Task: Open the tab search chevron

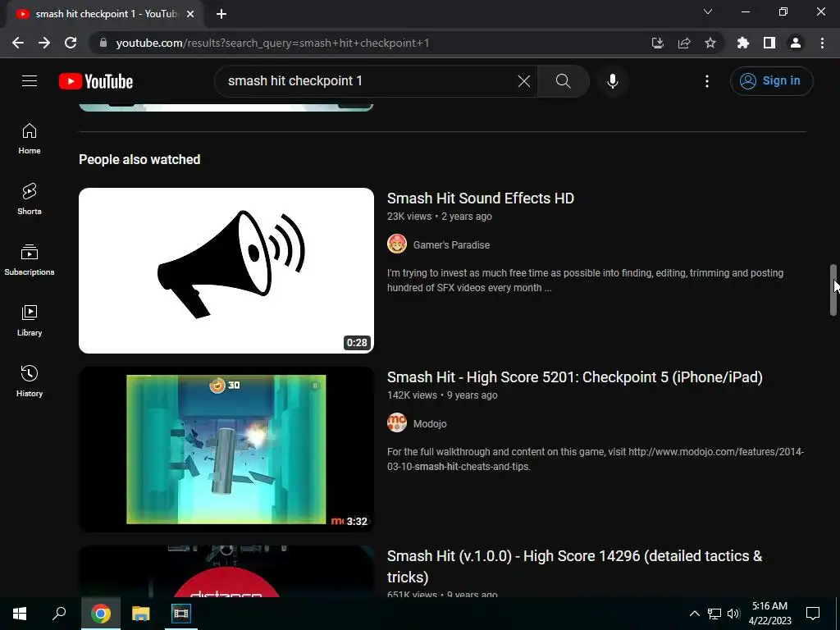Action: (708, 11)
